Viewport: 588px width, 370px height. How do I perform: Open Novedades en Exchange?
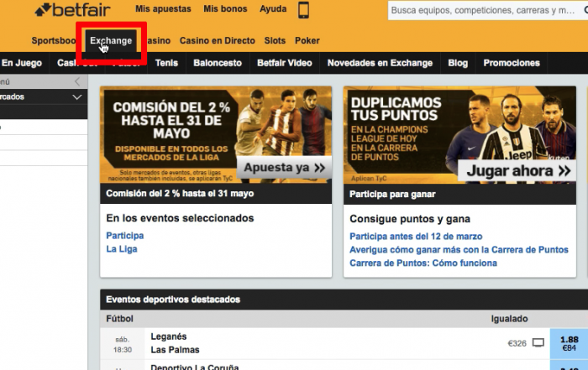tap(380, 63)
